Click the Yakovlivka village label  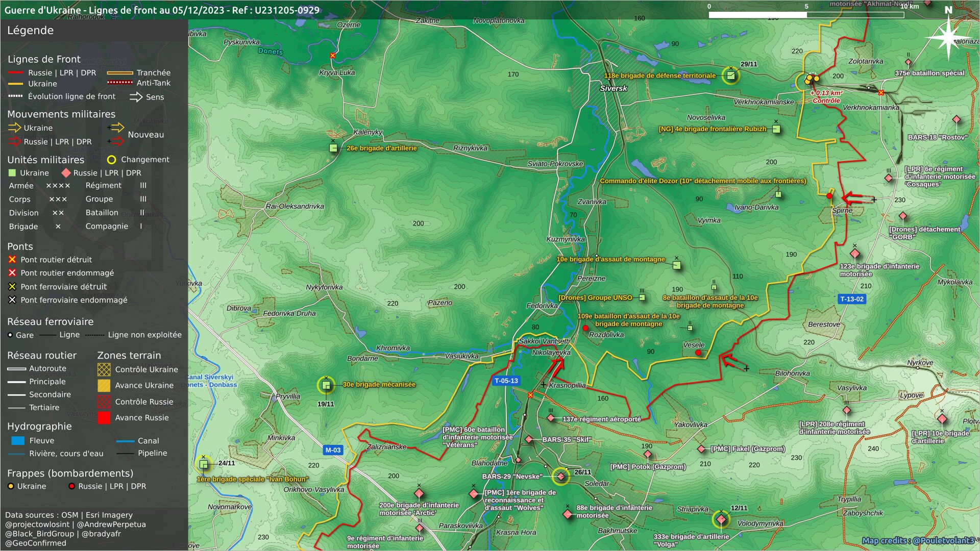[x=691, y=424]
